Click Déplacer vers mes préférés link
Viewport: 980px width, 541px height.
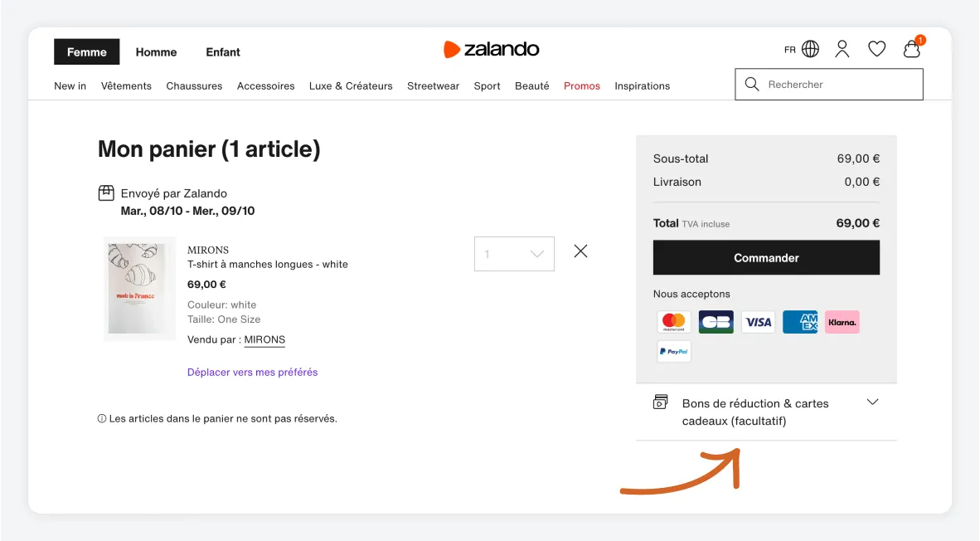252,373
